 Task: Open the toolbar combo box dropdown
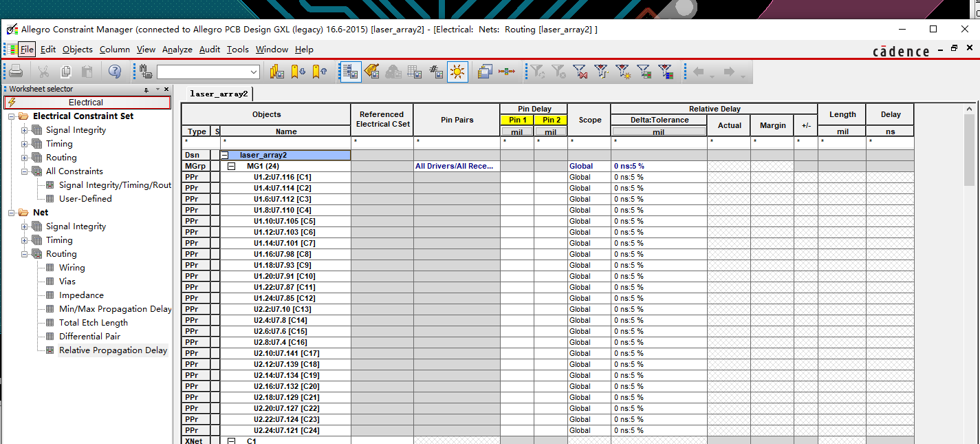click(254, 72)
